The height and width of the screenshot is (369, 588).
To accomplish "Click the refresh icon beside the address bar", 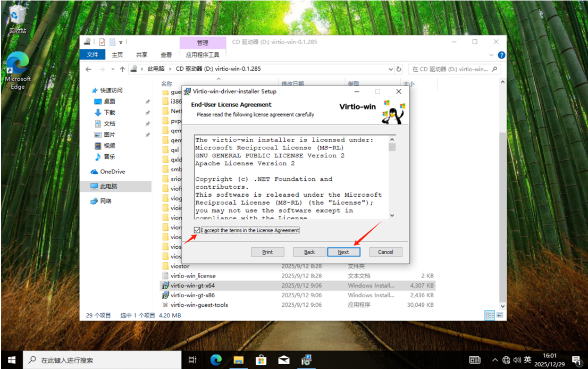I will 399,69.
